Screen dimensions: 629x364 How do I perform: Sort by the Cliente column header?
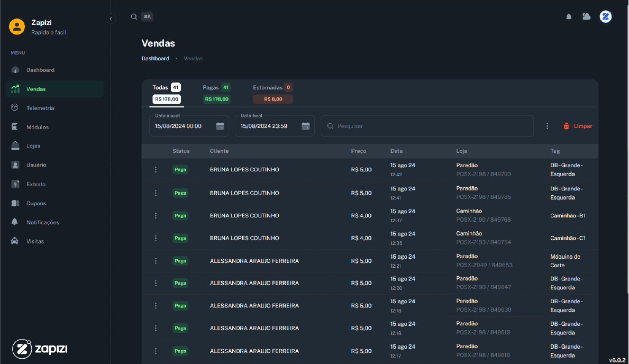(x=219, y=151)
